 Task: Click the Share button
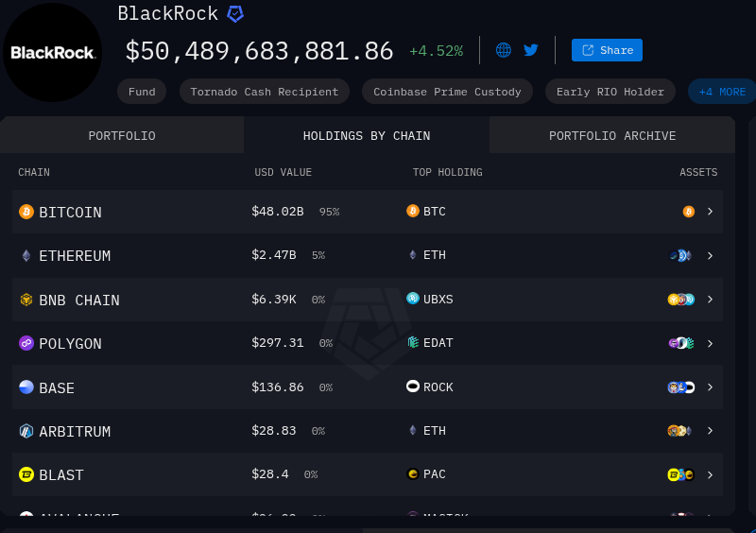(x=607, y=50)
